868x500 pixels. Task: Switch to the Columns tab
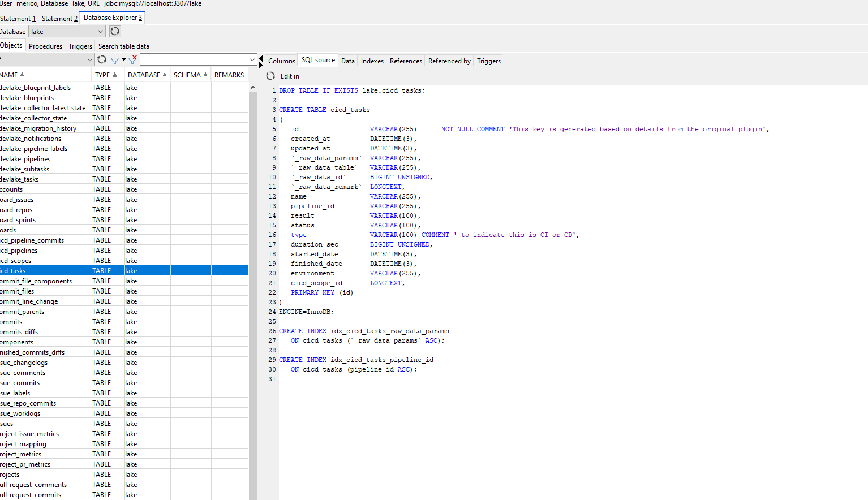[x=282, y=61]
